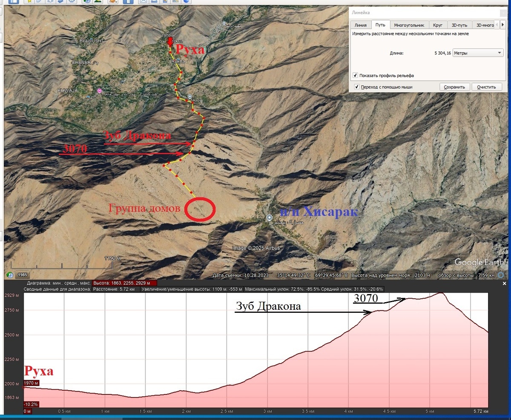Click the Save Image toolbar icon
This screenshot has height=420, width=511.
tap(164, 2)
